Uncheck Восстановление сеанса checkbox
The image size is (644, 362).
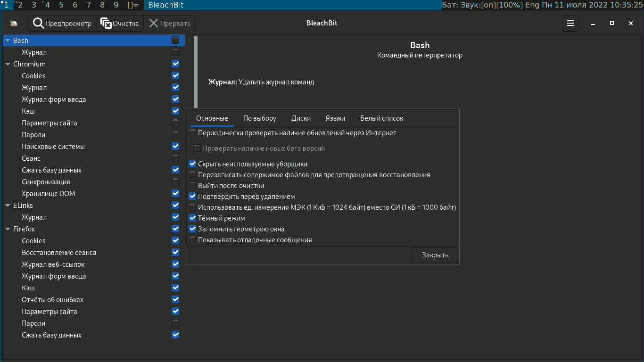[175, 253]
